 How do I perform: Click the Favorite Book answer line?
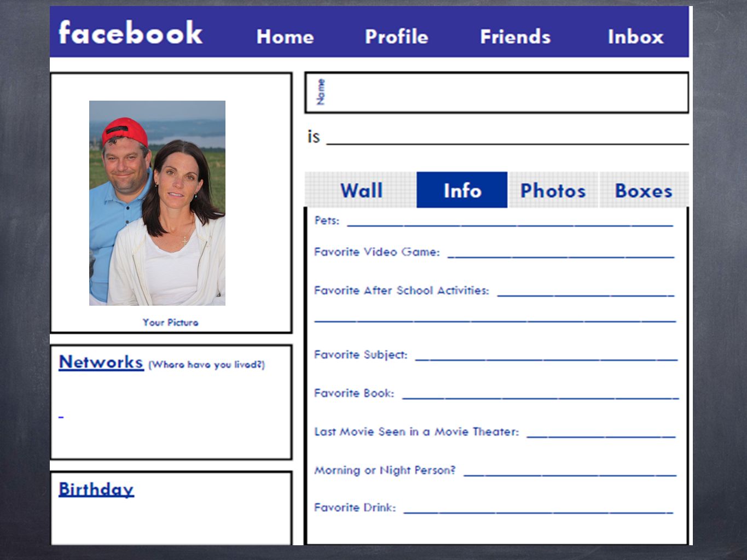click(540, 397)
